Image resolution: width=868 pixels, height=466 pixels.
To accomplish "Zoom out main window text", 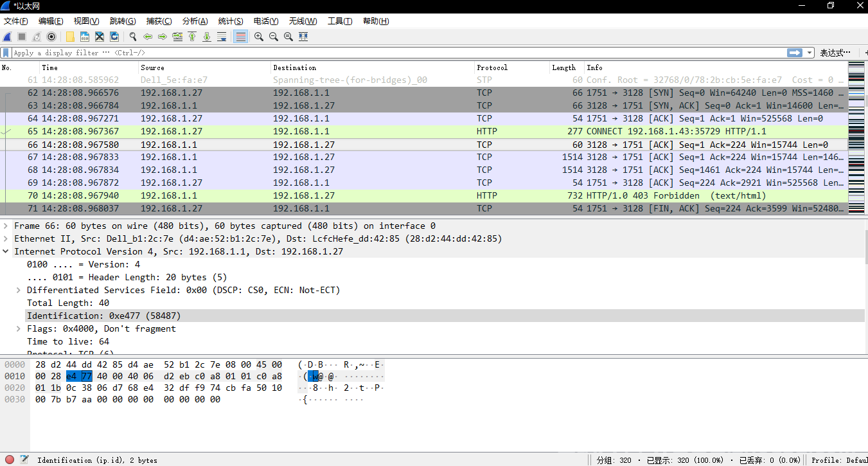I will 274,37.
